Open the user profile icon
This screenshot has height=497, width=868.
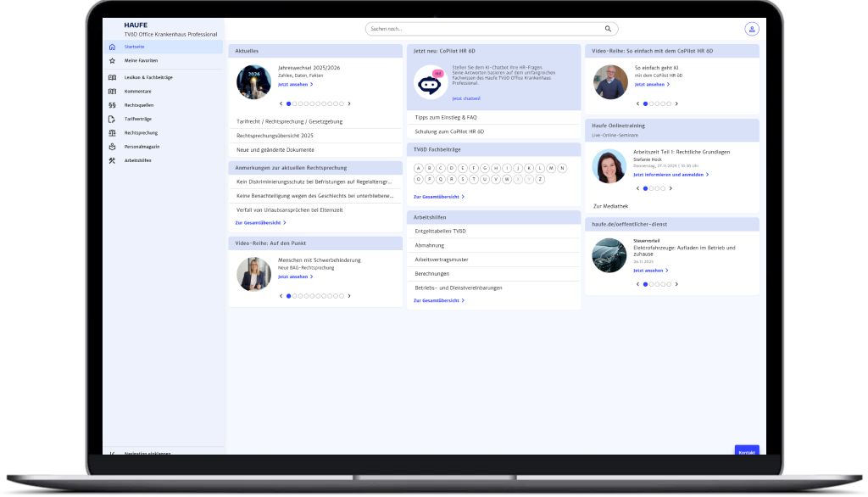(x=751, y=29)
